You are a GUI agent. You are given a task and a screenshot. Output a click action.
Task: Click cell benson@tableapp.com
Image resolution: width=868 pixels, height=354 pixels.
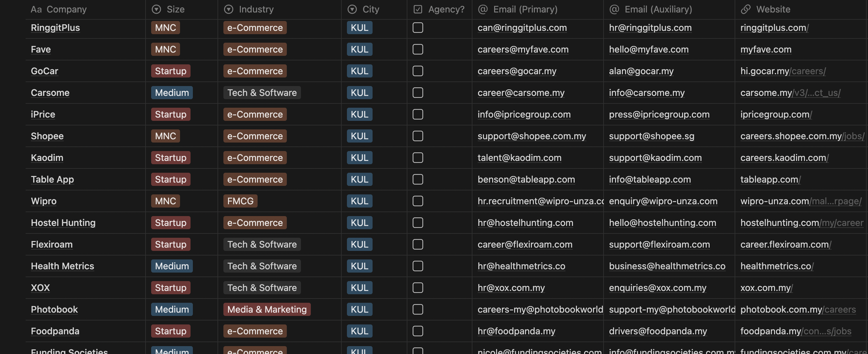click(x=537, y=179)
